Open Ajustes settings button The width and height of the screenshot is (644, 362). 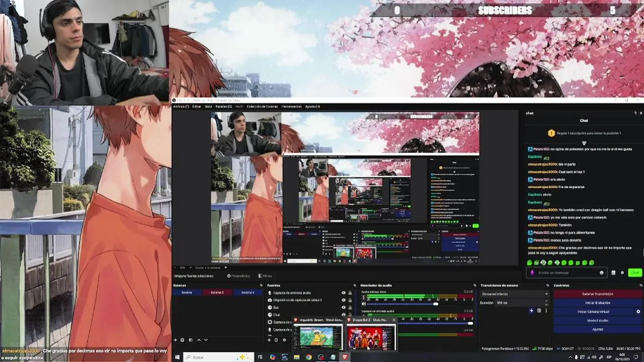point(598,329)
